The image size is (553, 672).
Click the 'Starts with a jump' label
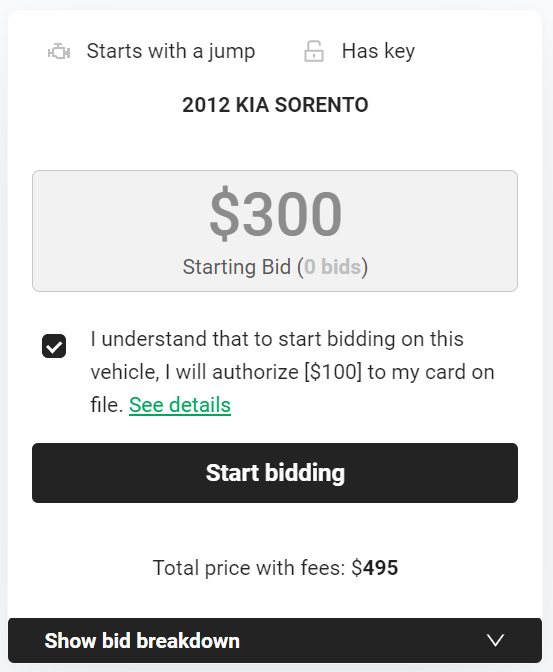click(171, 51)
